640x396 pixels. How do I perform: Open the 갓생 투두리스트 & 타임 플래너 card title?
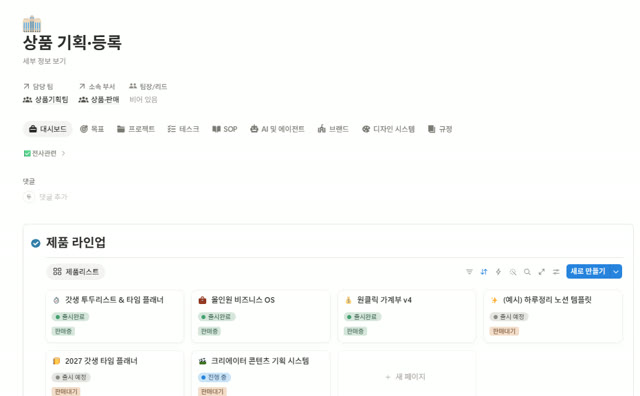114,300
